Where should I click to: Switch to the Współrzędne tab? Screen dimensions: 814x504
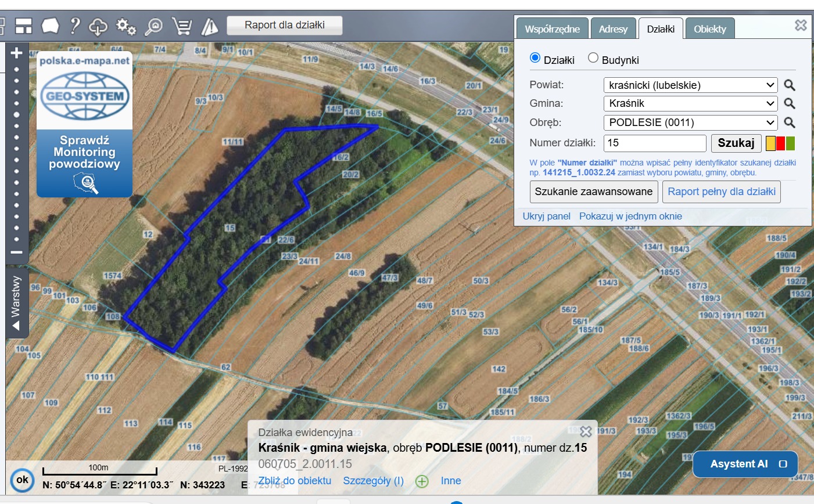pos(552,29)
